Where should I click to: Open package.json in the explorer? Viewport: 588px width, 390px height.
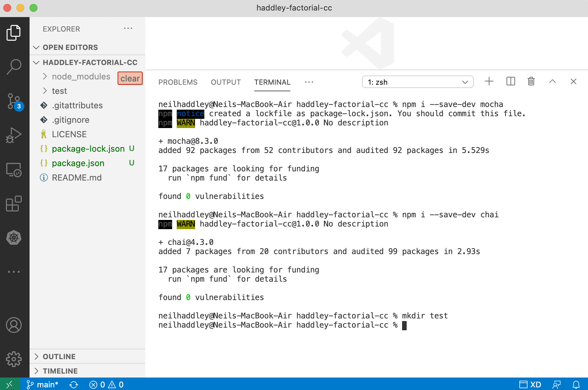coord(78,163)
